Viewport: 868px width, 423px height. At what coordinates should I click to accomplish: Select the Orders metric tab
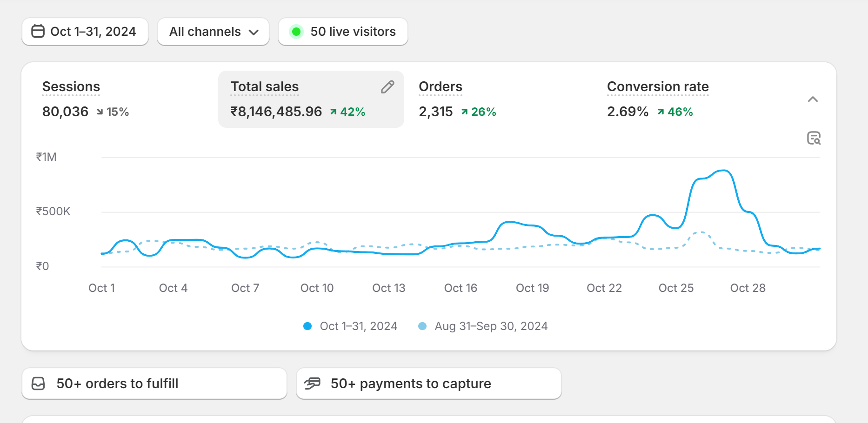[x=440, y=87]
